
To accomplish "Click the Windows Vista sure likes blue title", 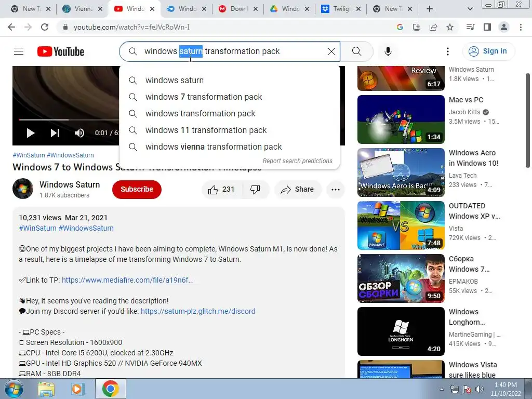I will [x=473, y=370].
